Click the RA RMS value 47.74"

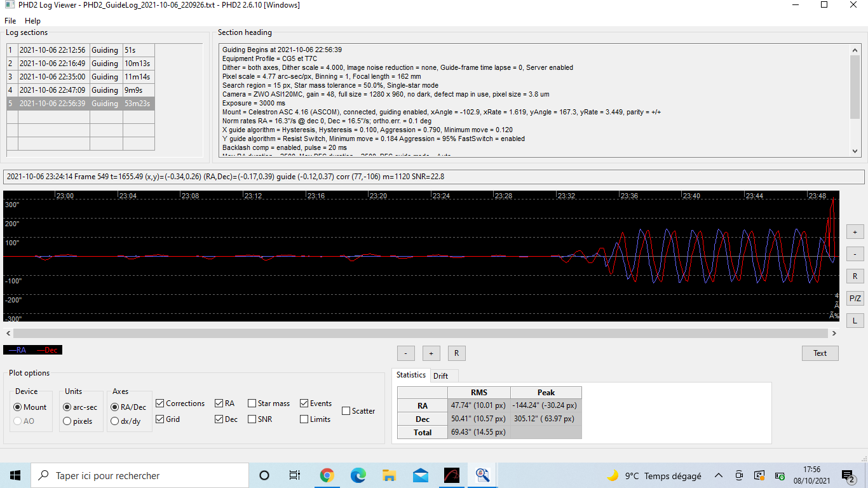[x=479, y=405]
